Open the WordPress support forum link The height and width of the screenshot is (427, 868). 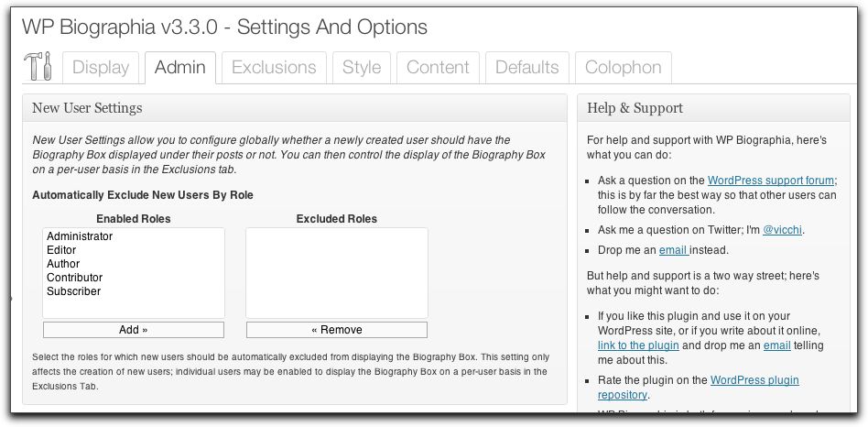(x=770, y=181)
